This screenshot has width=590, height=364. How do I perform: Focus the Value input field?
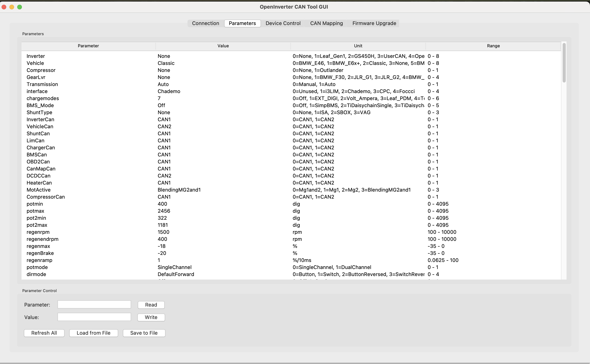point(94,317)
